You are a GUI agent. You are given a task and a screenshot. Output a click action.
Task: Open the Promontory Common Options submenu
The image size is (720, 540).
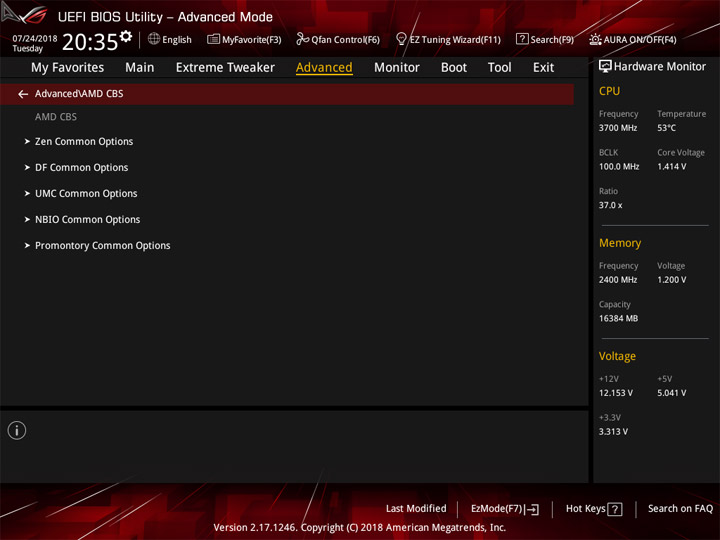(x=102, y=246)
